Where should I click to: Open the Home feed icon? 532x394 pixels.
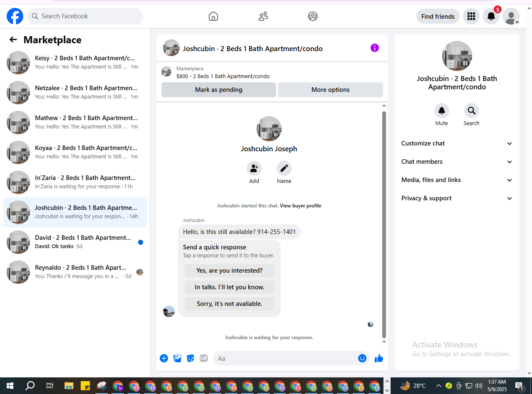pyautogui.click(x=213, y=16)
